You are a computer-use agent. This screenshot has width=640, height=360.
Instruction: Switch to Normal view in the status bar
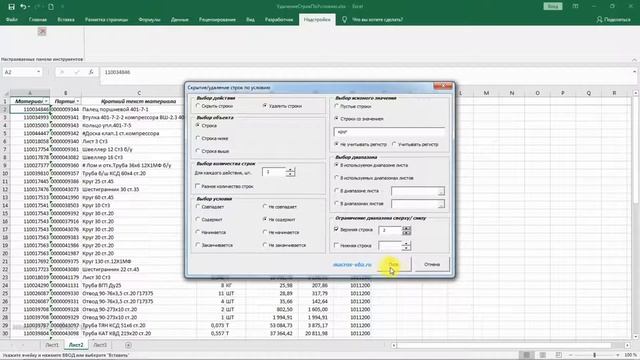527,355
